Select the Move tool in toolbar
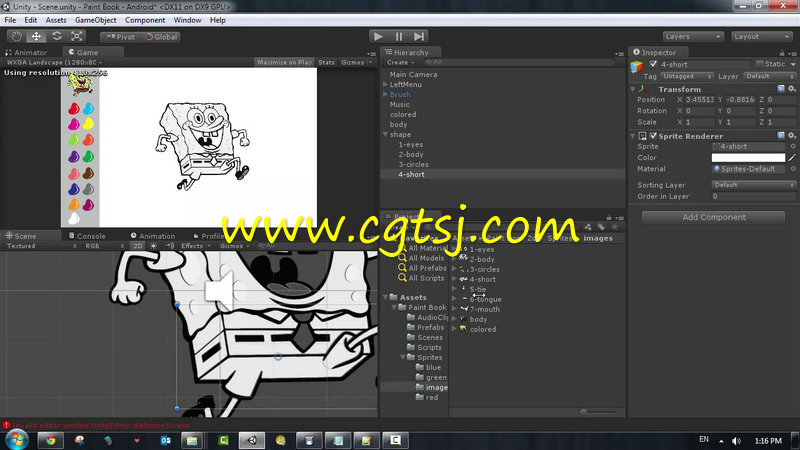Screen dimensions: 800x450 (x=36, y=36)
